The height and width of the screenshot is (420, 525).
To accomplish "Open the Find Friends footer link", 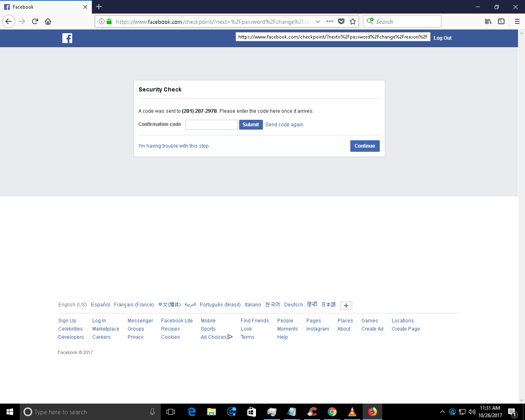I will pyautogui.click(x=255, y=321).
